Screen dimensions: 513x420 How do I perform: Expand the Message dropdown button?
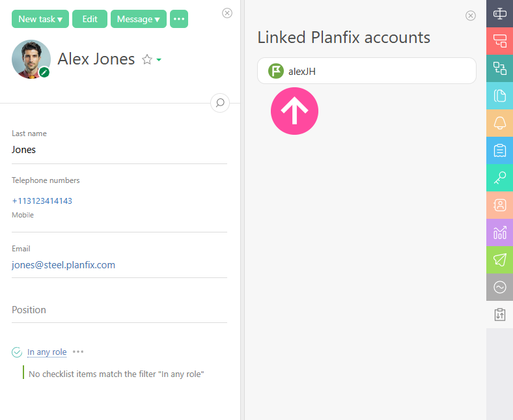[x=138, y=19]
